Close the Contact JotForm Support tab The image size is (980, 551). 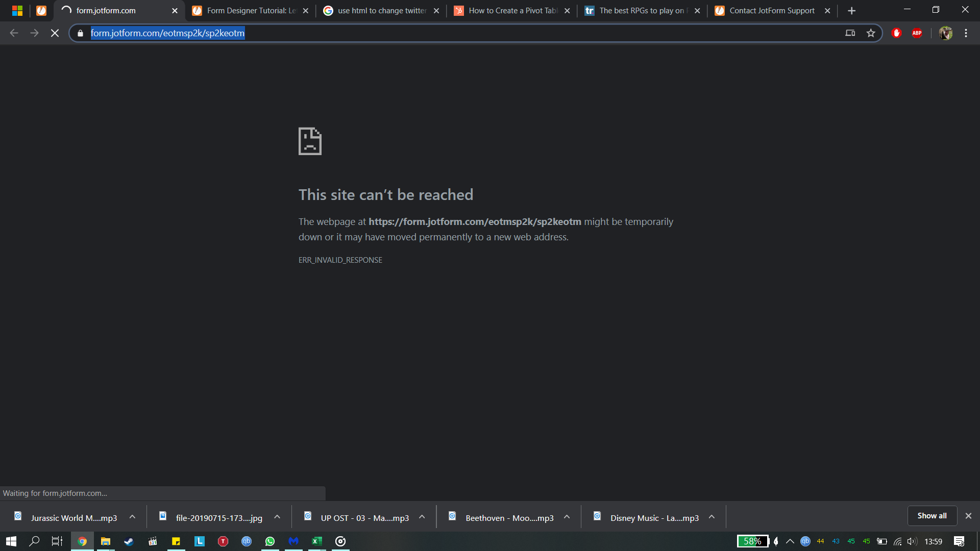coord(827,11)
